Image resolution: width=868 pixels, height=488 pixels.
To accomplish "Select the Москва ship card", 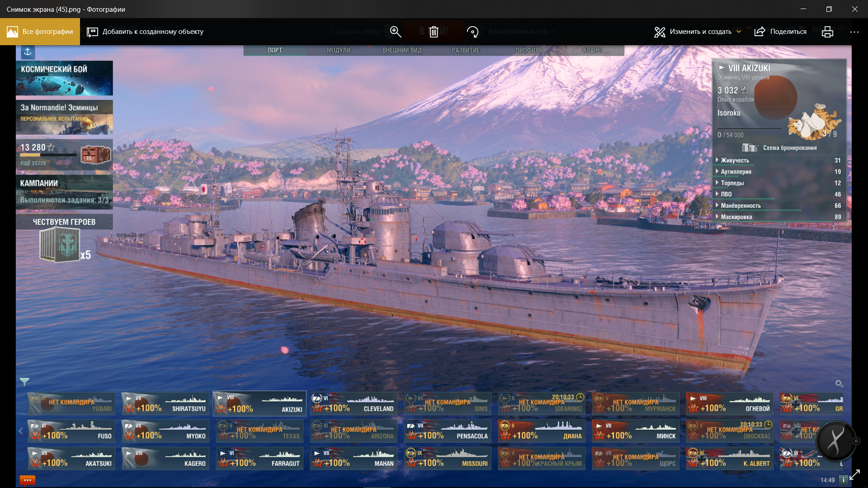I will tap(730, 431).
